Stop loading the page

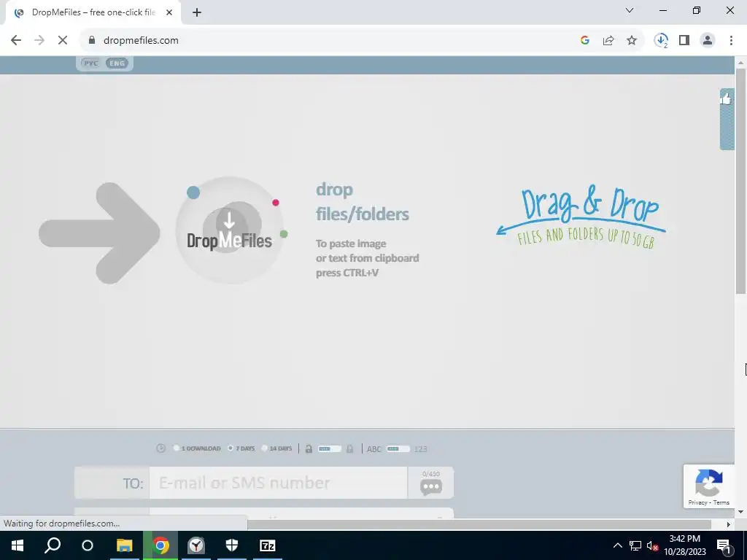click(63, 41)
